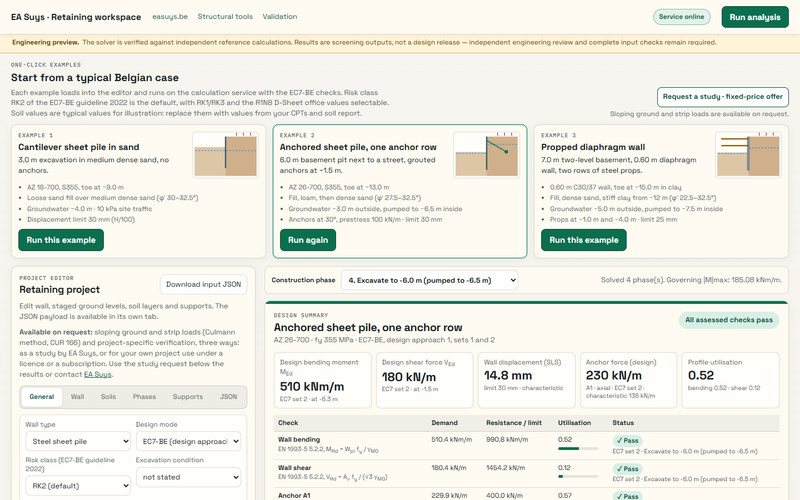The width and height of the screenshot is (800, 500).
Task: Click the Pass badge for Anchor A1
Action: pos(628,496)
